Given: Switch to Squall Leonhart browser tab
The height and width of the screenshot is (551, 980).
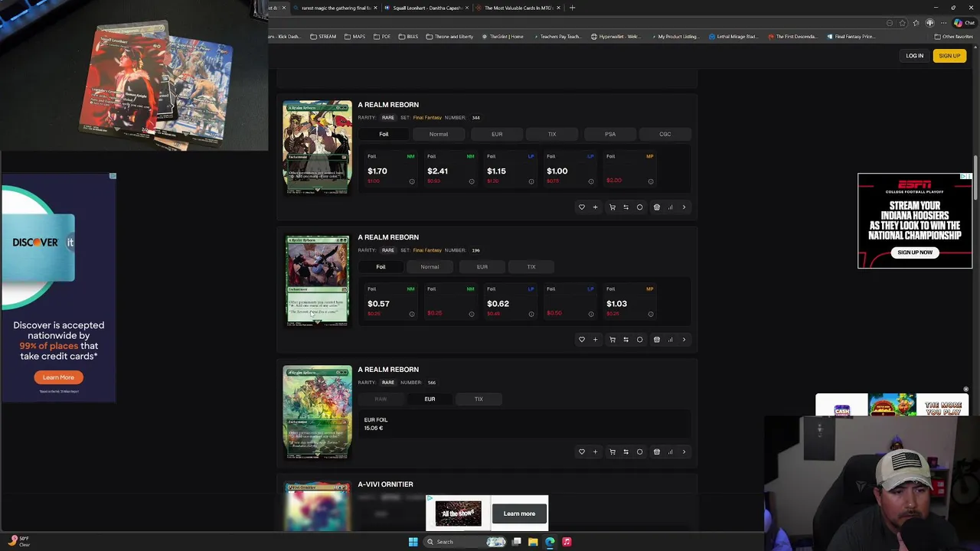Looking at the screenshot, I should tap(426, 8).
